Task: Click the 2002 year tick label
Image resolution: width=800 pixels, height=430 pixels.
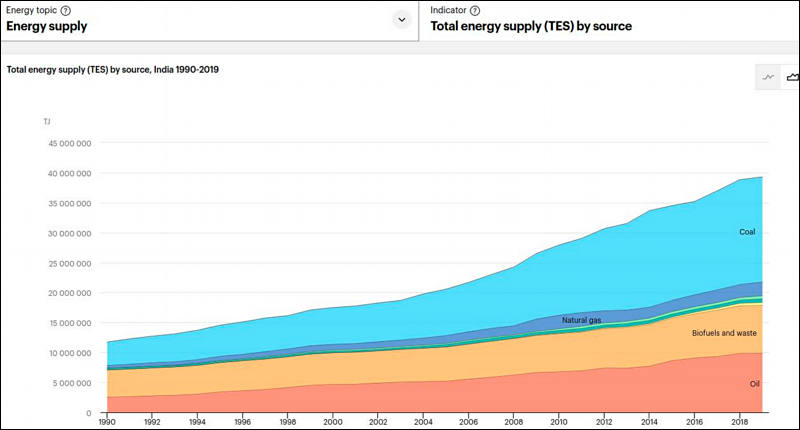Action: (x=378, y=422)
